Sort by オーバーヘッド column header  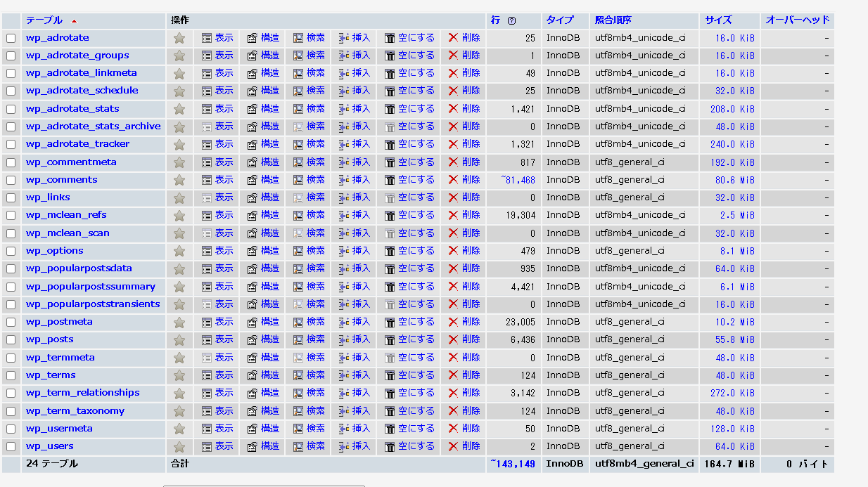[798, 20]
